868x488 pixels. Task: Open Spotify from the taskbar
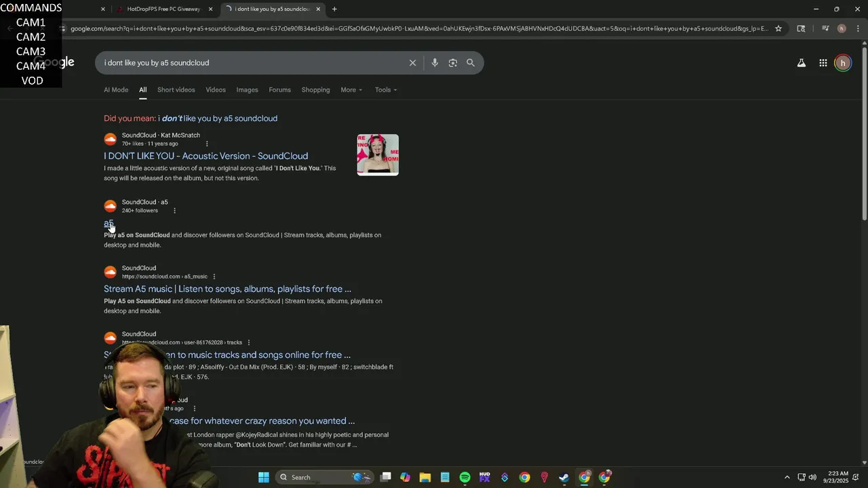pyautogui.click(x=465, y=477)
